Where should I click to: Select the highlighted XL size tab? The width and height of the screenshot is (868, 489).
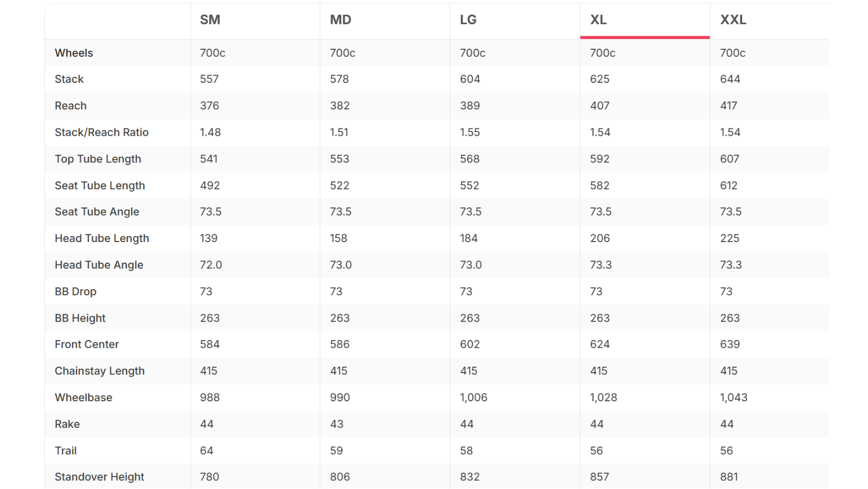coord(645,21)
